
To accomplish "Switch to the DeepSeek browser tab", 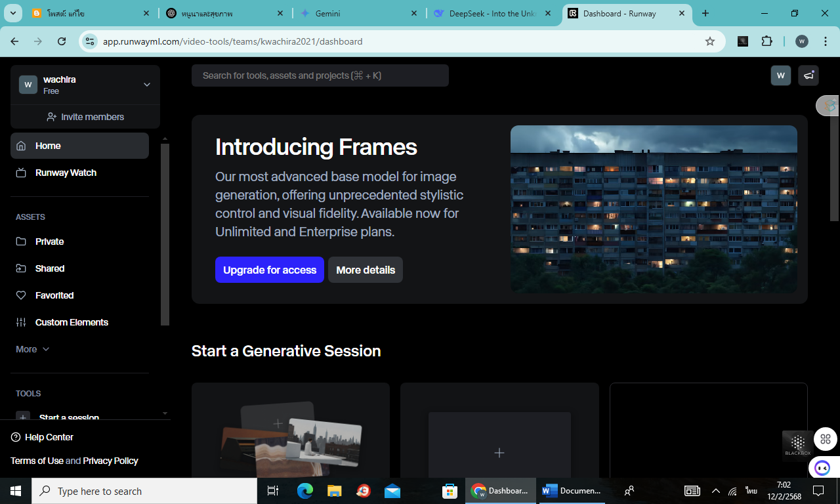I will pyautogui.click(x=493, y=13).
